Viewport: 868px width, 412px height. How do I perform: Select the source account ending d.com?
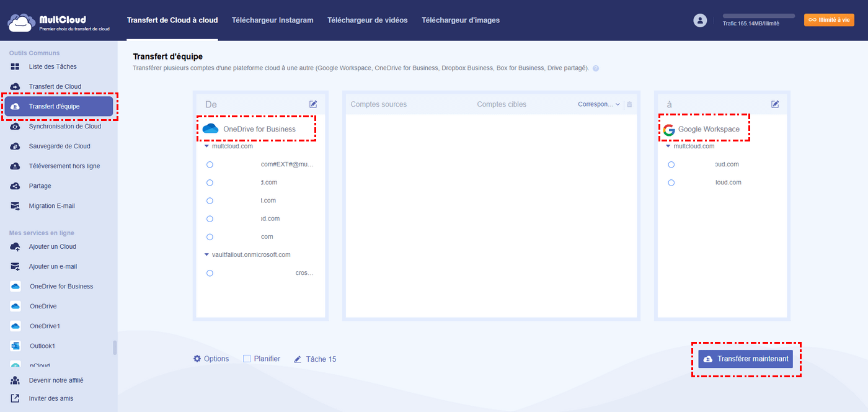[210, 182]
